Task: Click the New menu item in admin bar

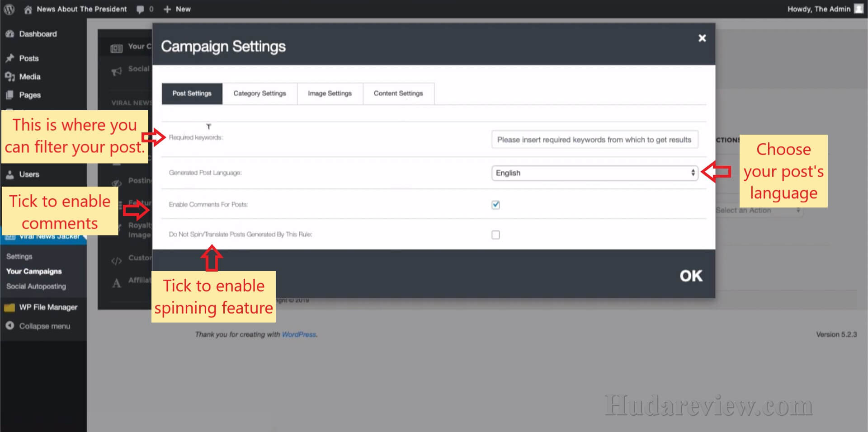Action: tap(183, 9)
